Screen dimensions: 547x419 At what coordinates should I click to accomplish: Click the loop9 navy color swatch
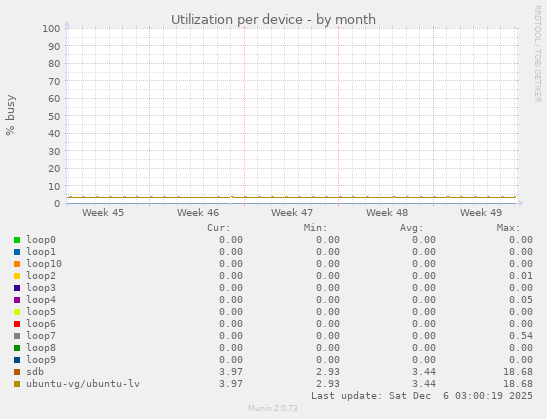(x=17, y=360)
